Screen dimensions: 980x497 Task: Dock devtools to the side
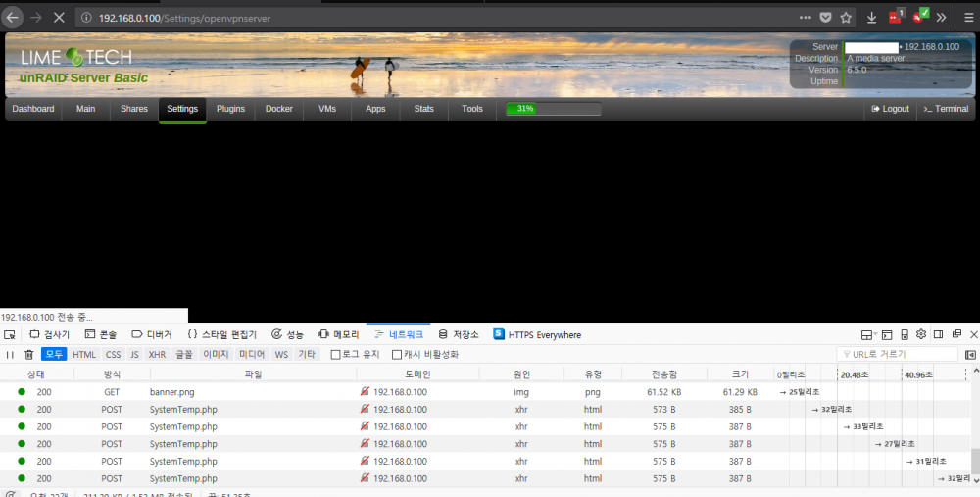[x=938, y=334]
